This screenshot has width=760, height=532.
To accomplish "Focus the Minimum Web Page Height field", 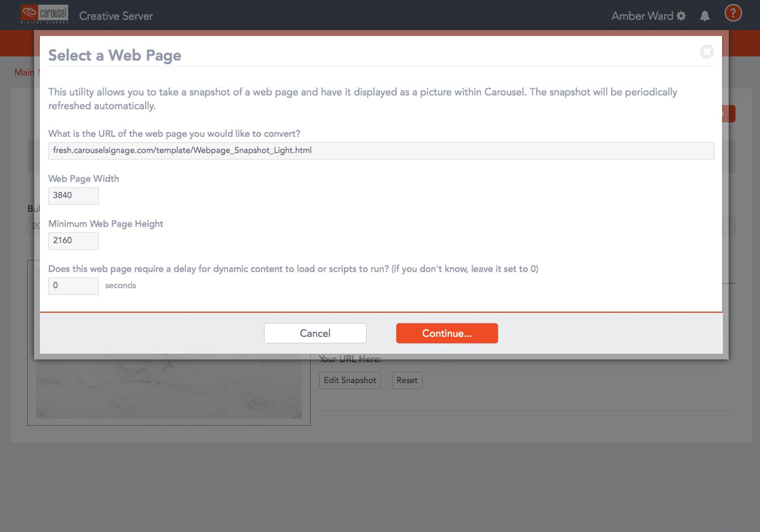I will [73, 241].
